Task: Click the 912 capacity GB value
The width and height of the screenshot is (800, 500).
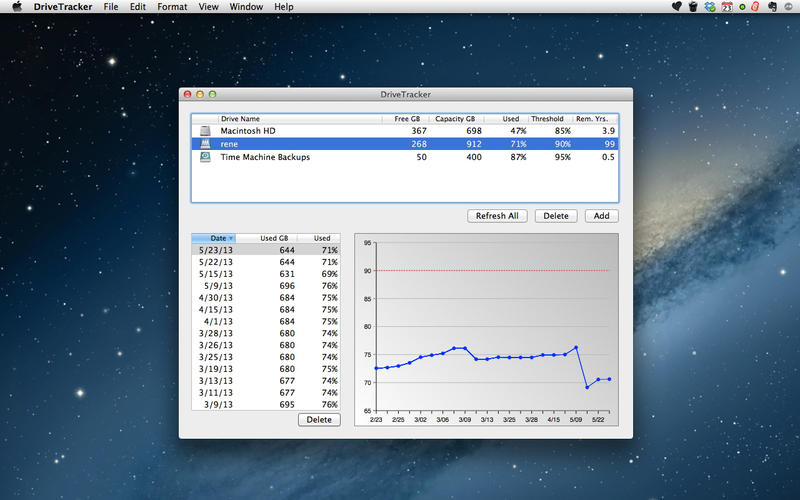Action: 473,144
